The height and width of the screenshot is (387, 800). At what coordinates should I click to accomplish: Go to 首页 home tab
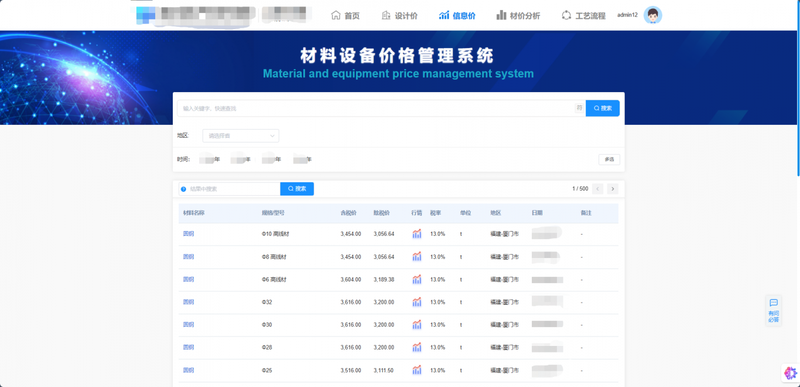click(x=345, y=15)
